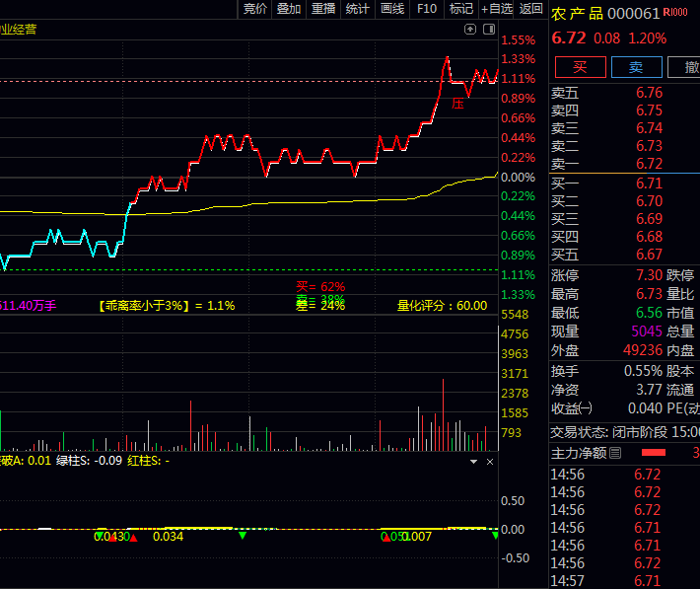The width and height of the screenshot is (700, 589).
Task: Click the stock name 农产品
Action: [x=577, y=14]
